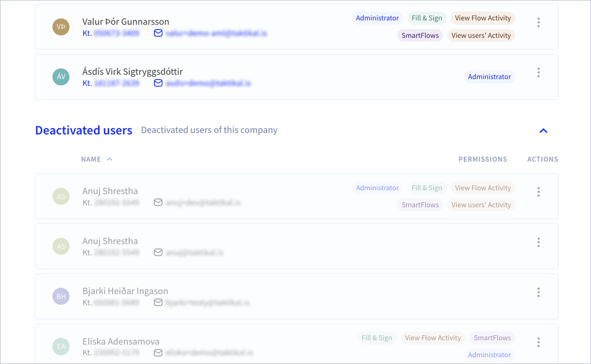591x364 pixels.
Task: Click Fill & Sign badge in Anuj Shrestha row
Action: tap(427, 188)
